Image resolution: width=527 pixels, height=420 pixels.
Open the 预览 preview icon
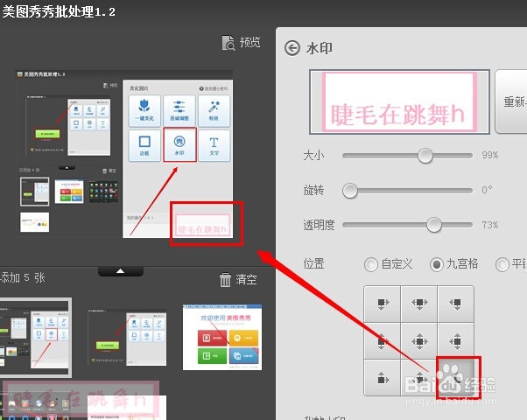click(x=228, y=43)
